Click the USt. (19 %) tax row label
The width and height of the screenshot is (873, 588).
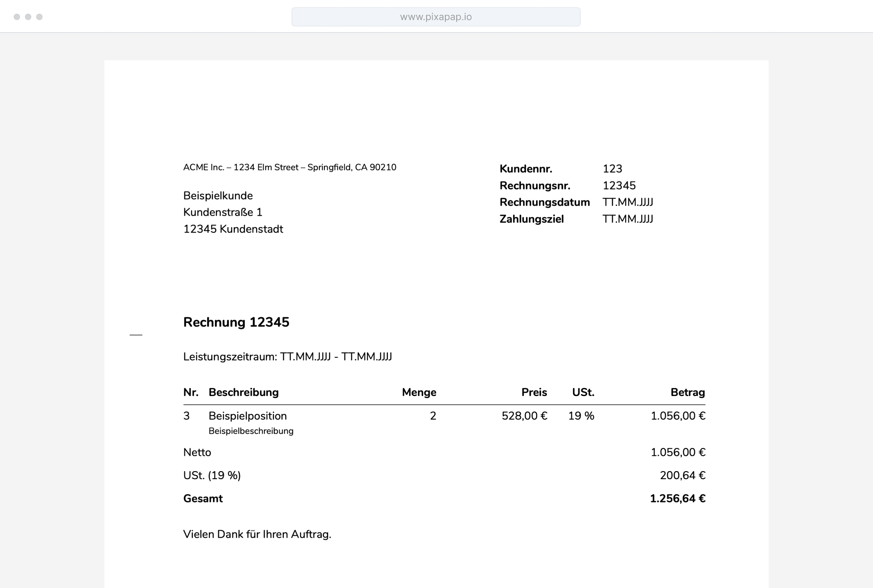(212, 476)
